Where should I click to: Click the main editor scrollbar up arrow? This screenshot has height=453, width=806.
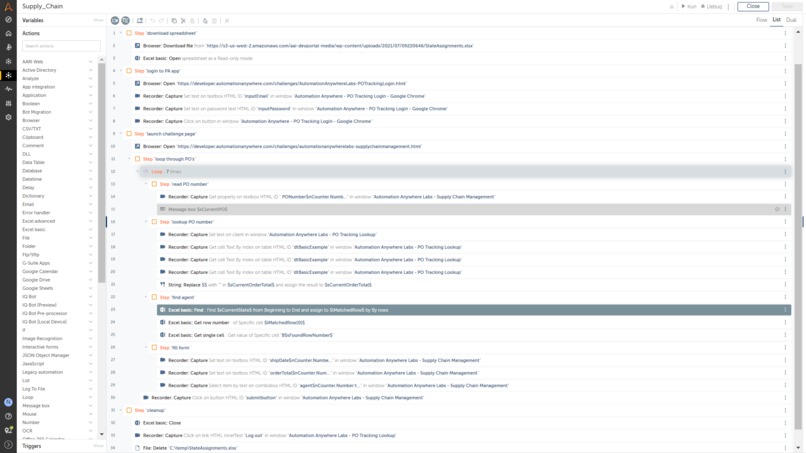tap(798, 32)
